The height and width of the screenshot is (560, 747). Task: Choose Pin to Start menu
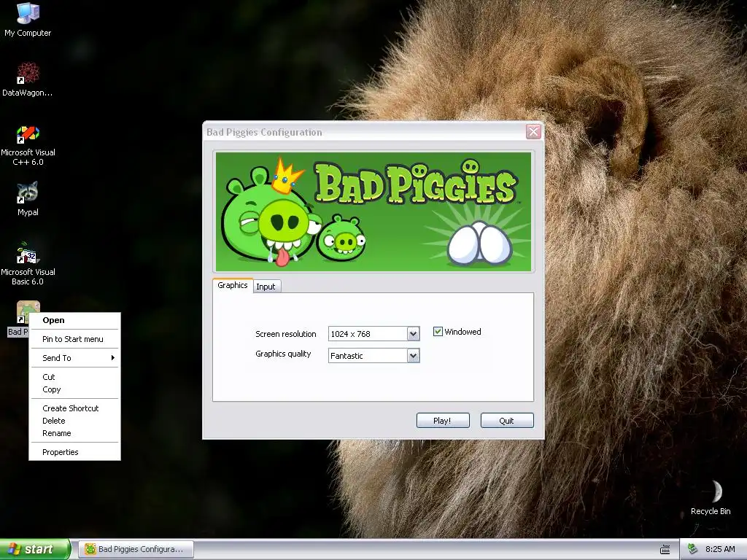click(x=75, y=339)
